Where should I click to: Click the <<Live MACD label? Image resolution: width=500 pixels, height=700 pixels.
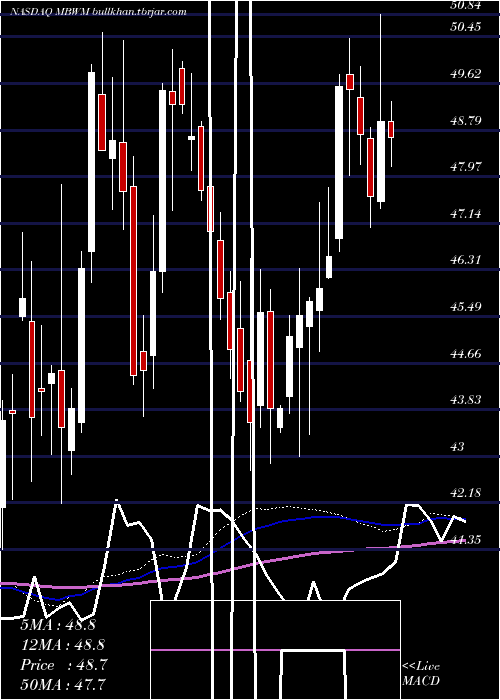(x=421, y=673)
